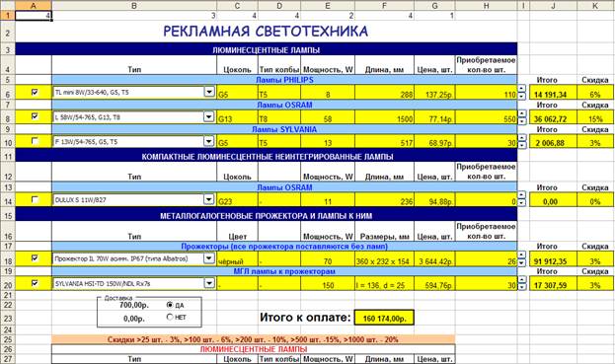
Task: Click the price cell 3 644,42р.
Action: (x=434, y=259)
